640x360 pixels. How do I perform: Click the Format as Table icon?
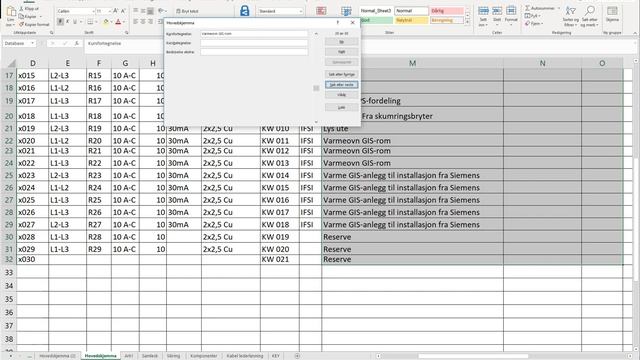coord(346,11)
